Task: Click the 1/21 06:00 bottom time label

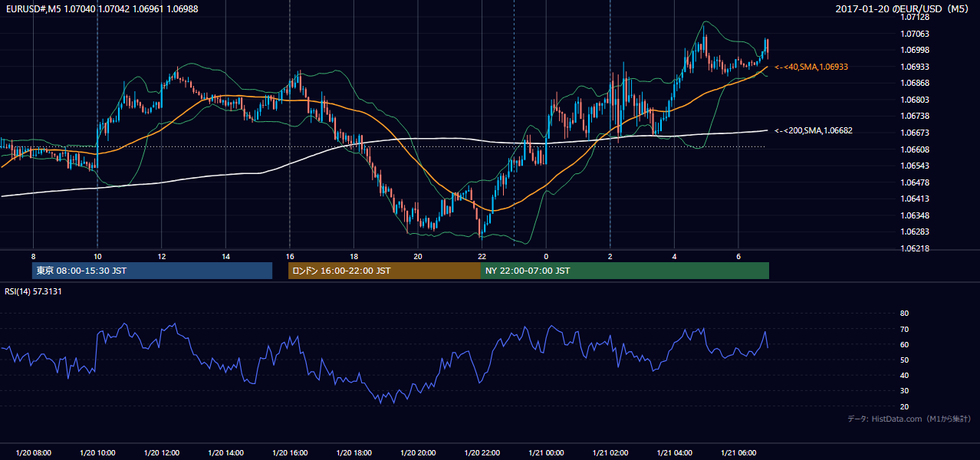Action: [738, 453]
